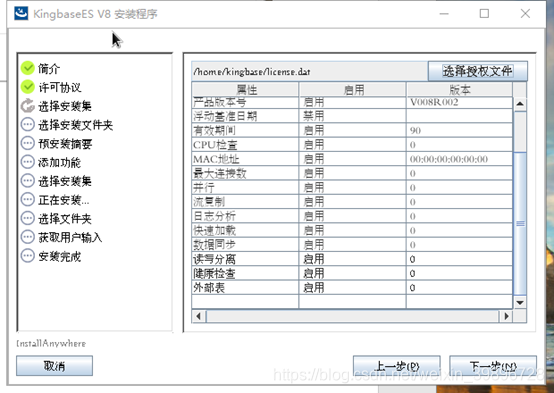Select the 外部表 row
554x393 pixels.
click(352, 288)
